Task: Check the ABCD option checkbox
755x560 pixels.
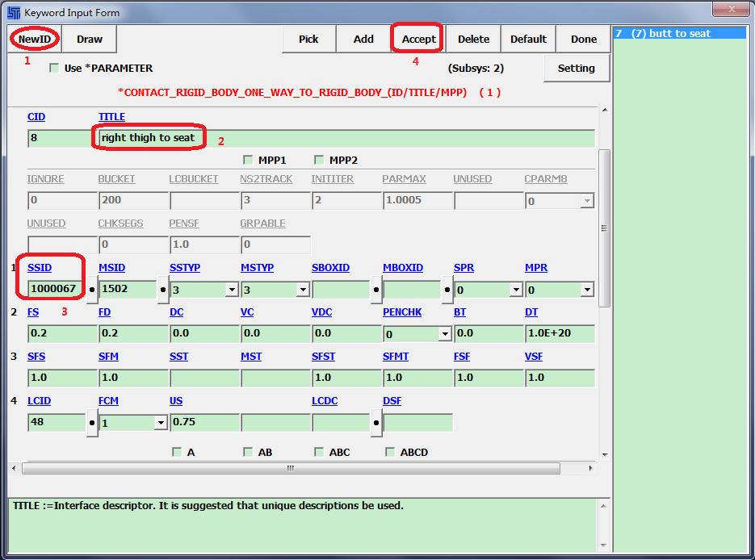Action: (x=390, y=453)
